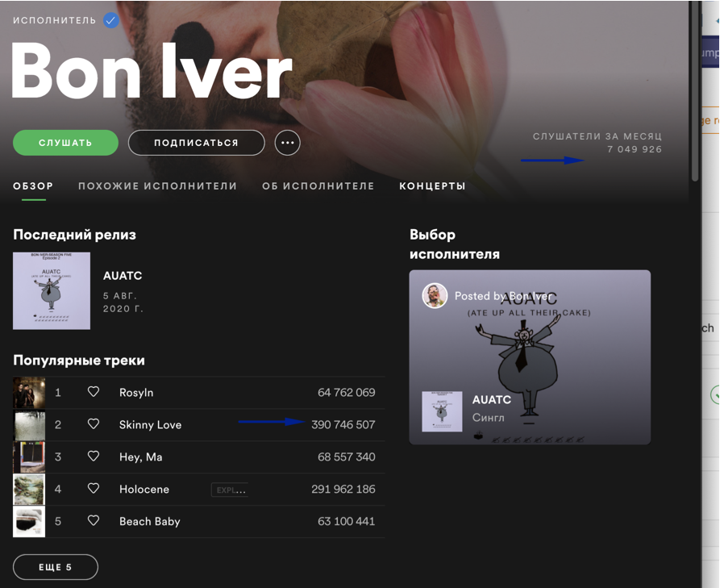Viewport: 720px width, 588px height.
Task: Click the vertical scrollbar of artist page
Action: [695, 91]
